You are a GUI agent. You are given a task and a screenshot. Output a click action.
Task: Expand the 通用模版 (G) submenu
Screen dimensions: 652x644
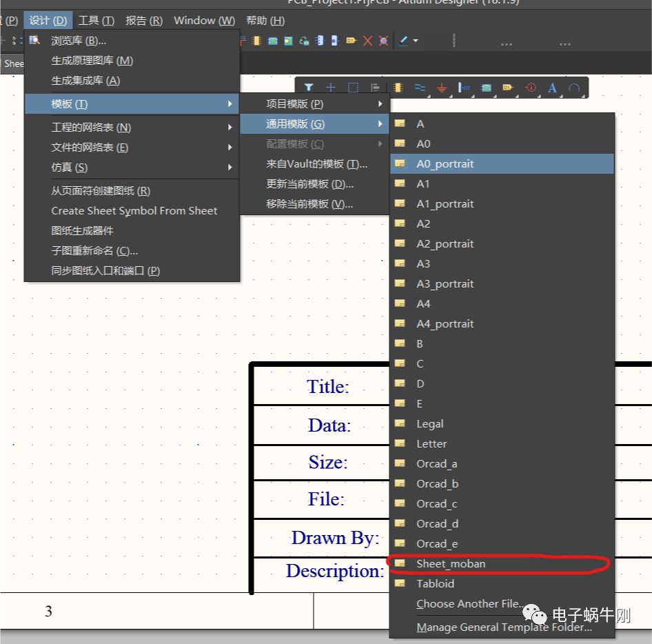[x=315, y=124]
